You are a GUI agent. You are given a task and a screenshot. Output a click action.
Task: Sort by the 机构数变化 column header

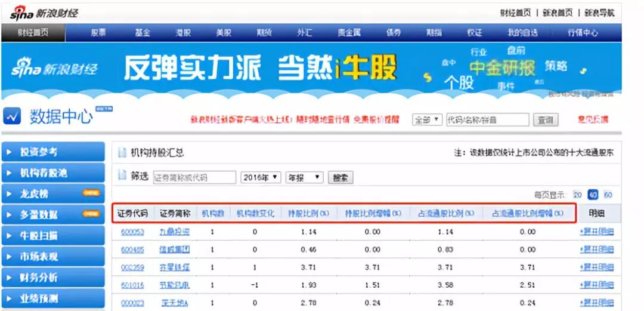click(x=255, y=214)
